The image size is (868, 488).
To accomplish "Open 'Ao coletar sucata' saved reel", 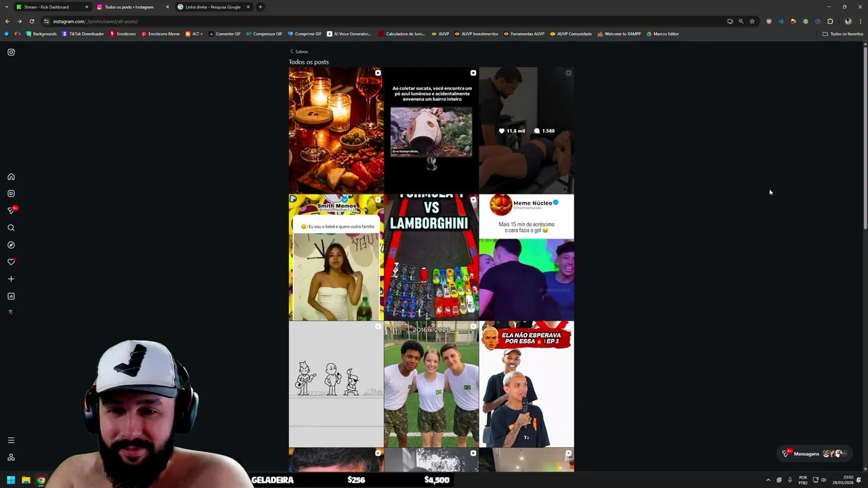I will pos(431,130).
